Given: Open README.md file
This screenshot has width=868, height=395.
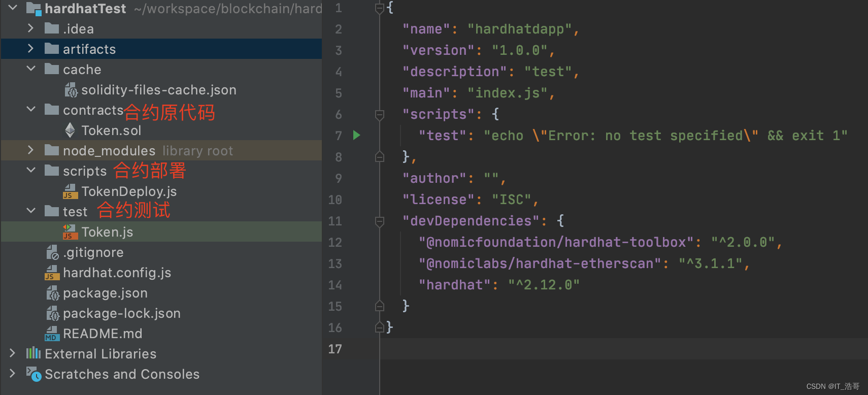Looking at the screenshot, I should [x=103, y=334].
